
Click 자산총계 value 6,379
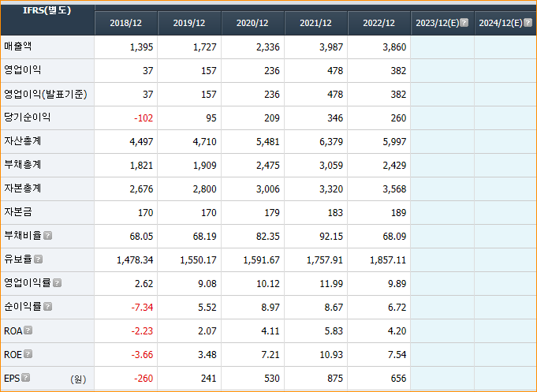point(331,142)
